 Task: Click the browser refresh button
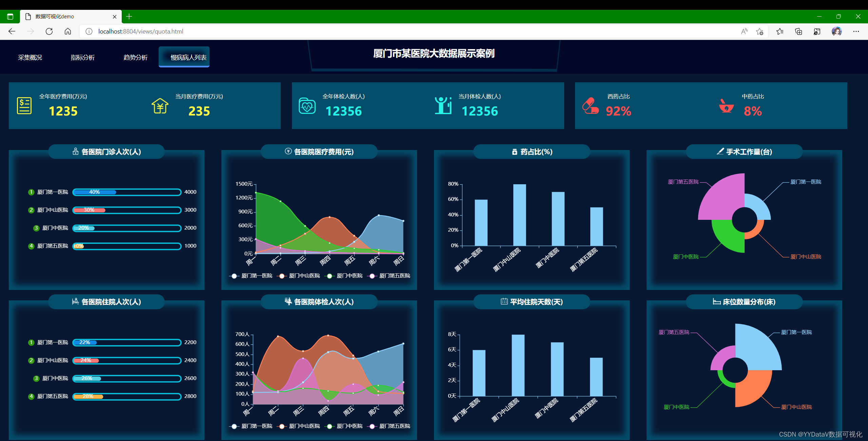point(49,31)
